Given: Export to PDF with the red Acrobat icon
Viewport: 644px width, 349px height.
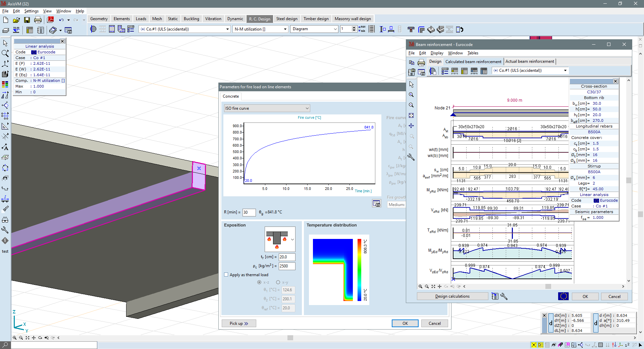Looking at the screenshot, I should (x=51, y=20).
